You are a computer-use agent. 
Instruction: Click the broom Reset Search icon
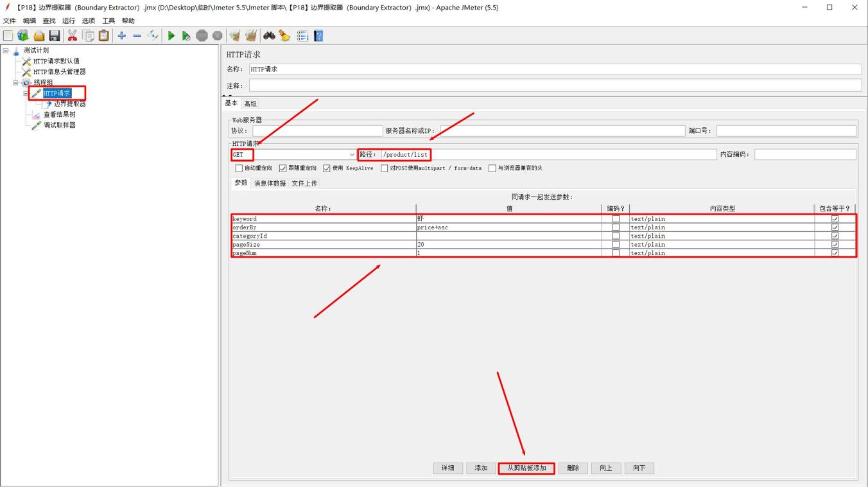284,36
